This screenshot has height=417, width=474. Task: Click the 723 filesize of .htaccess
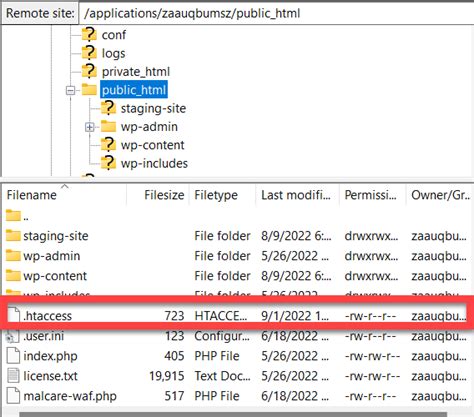(174, 316)
